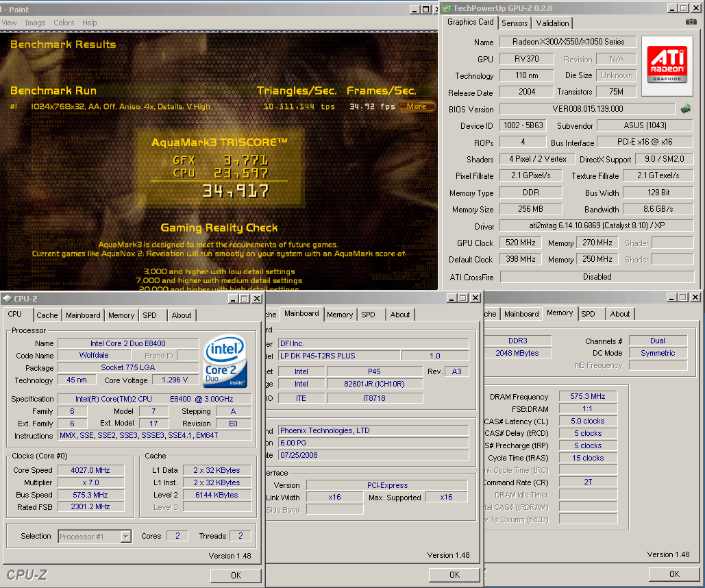Click the BIOS Version VER008.015.139.000 field
Screen dimensions: 705x588
click(588, 109)
